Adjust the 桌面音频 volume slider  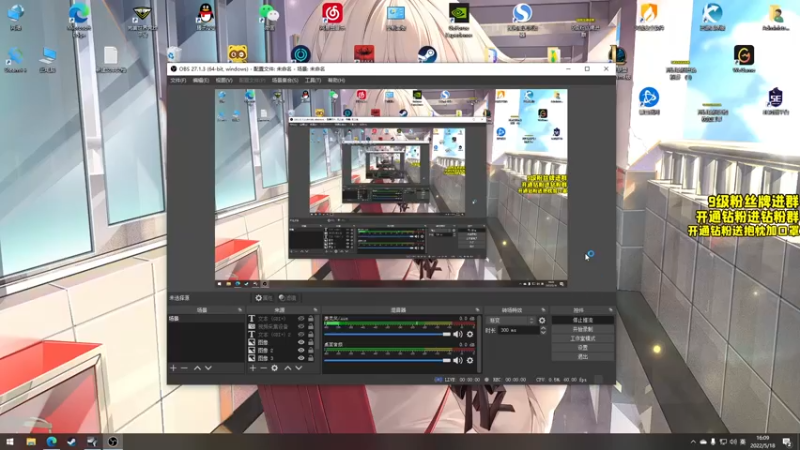point(387,360)
